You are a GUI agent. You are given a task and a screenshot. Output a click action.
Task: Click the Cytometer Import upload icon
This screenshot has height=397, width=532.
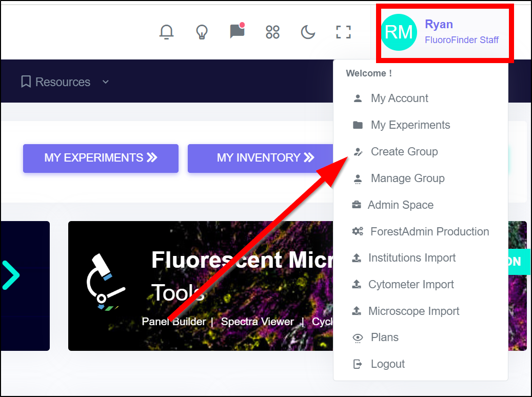(357, 284)
